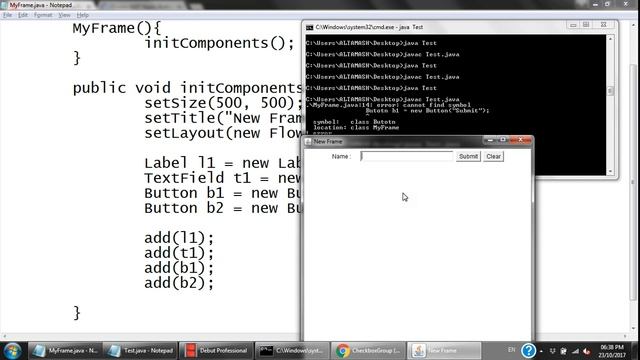
Task: Click the 'MyFrame(){' constructor line
Action: pos(117,28)
